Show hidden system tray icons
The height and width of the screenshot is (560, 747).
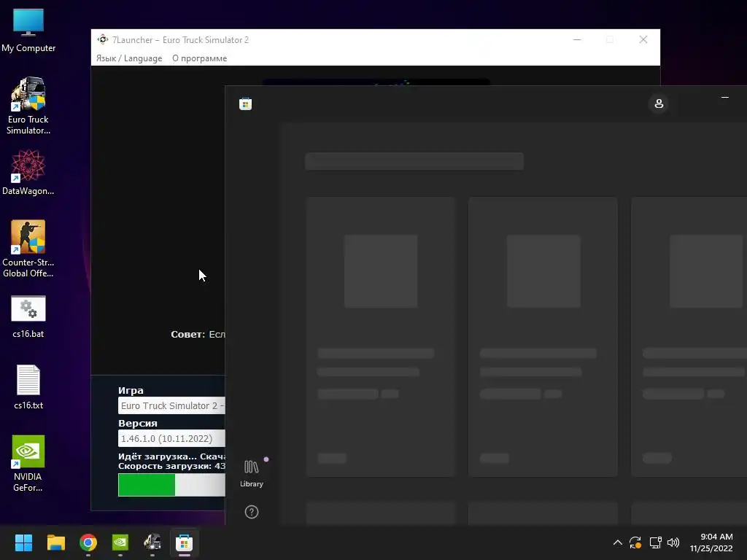pyautogui.click(x=617, y=542)
